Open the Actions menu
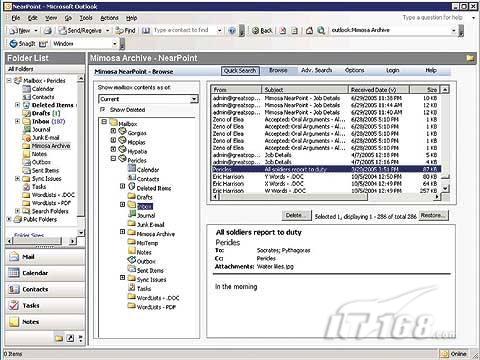This screenshot has height=360, width=480. pos(109,18)
